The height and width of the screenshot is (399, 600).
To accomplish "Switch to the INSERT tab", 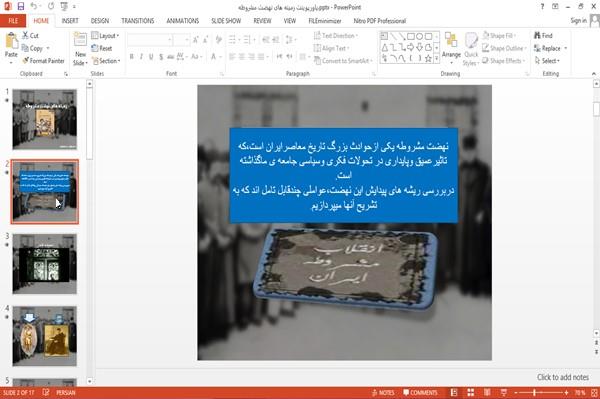I will point(70,21).
